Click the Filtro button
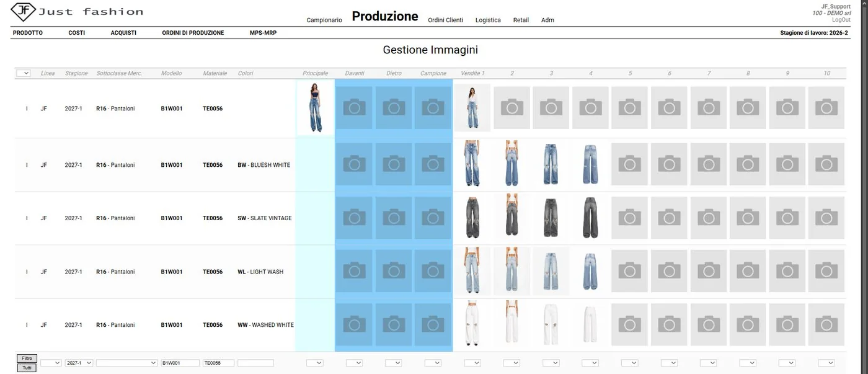This screenshot has width=868, height=374. pyautogui.click(x=27, y=358)
